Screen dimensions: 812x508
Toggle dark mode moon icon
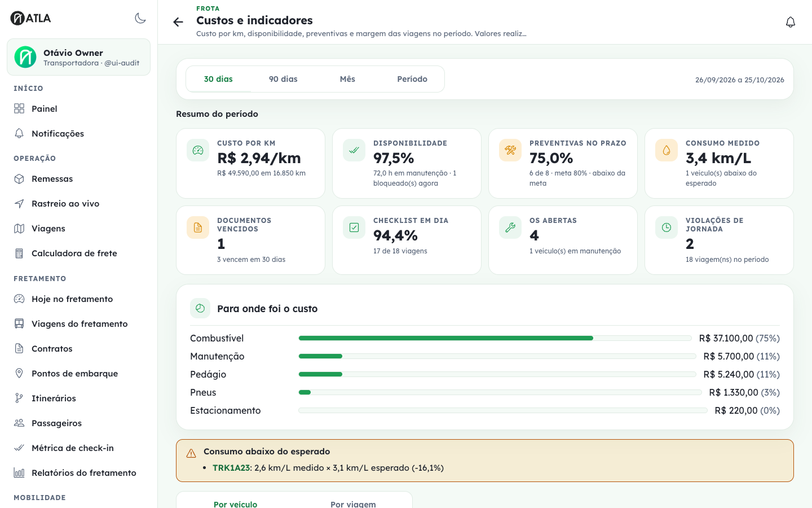coord(140,18)
